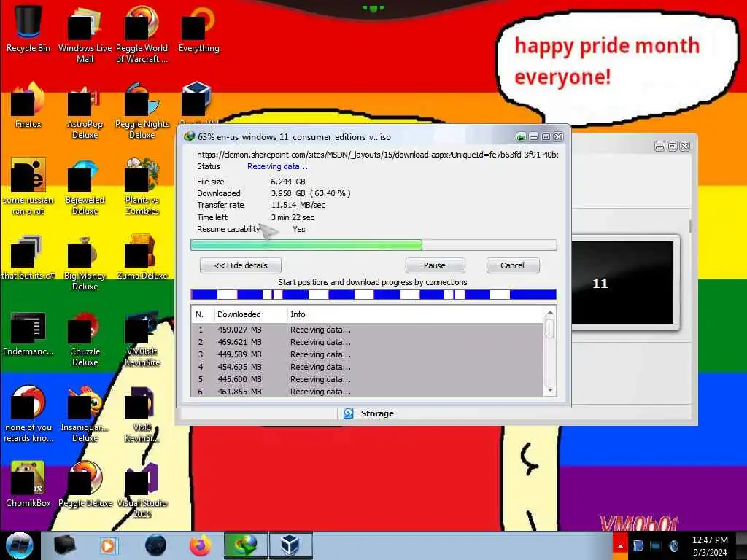Select Peggle Deluxe desktop icon
The height and width of the screenshot is (560, 747).
coord(85,484)
